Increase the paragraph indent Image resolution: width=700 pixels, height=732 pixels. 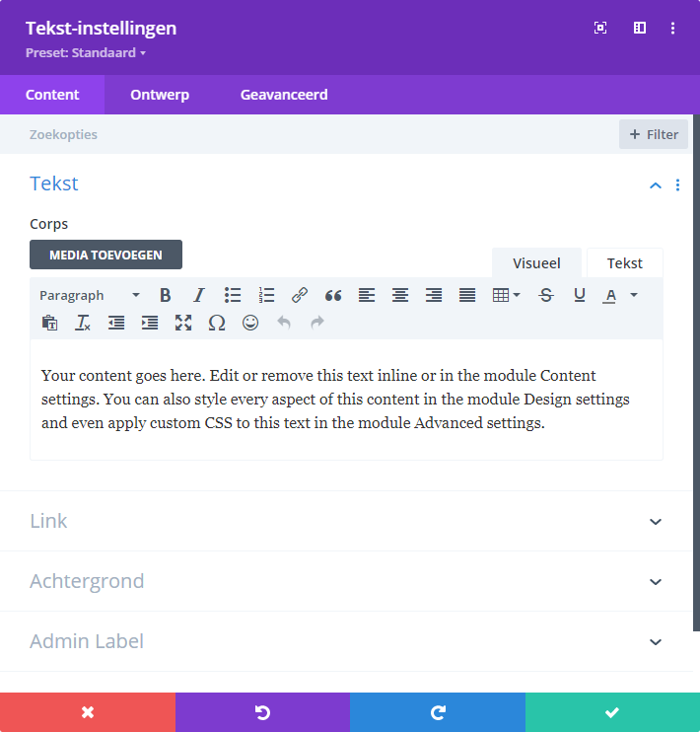pyautogui.click(x=150, y=323)
